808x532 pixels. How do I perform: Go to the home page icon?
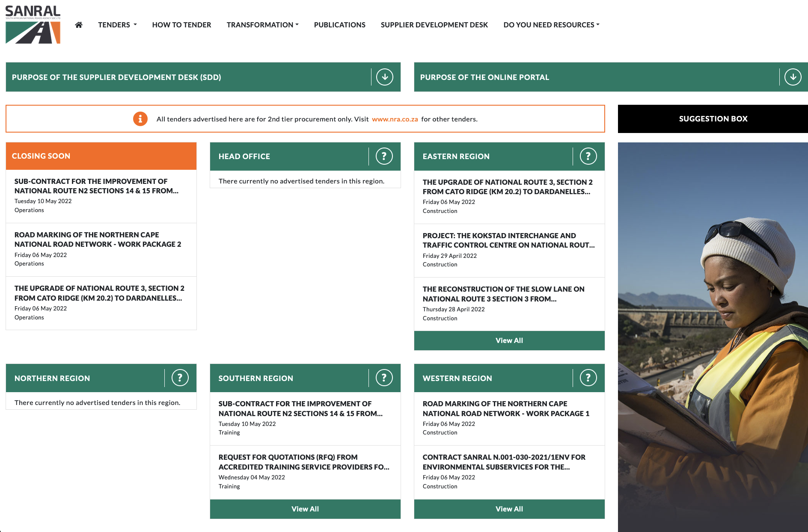(x=79, y=25)
